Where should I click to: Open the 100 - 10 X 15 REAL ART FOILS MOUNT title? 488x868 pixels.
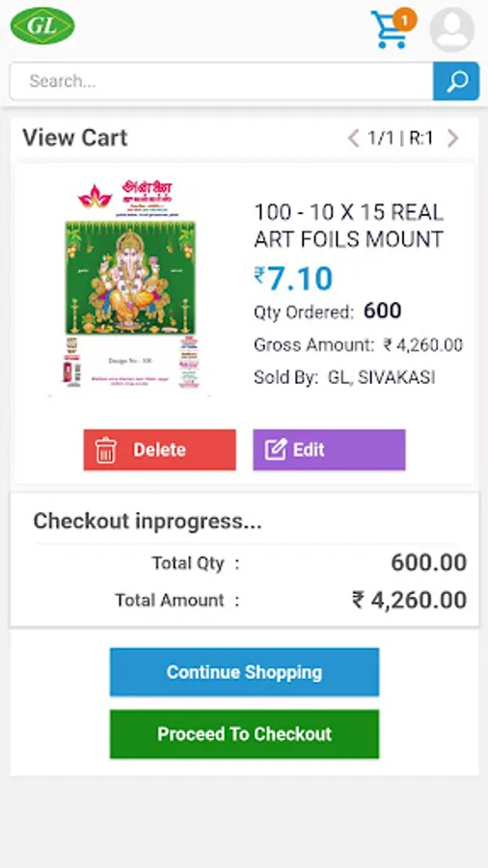point(348,226)
